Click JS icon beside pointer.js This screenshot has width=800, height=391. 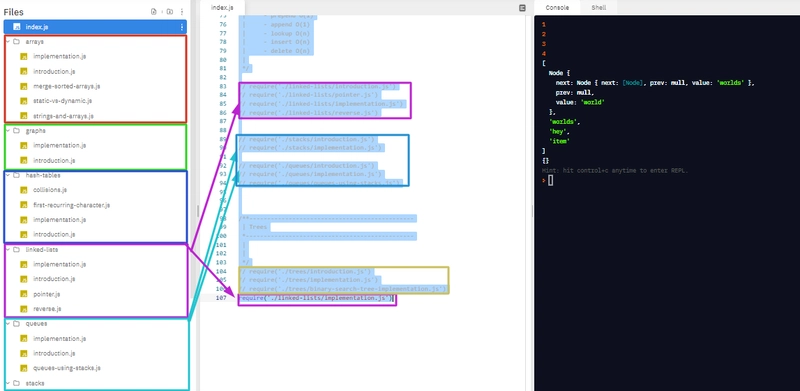click(x=23, y=294)
